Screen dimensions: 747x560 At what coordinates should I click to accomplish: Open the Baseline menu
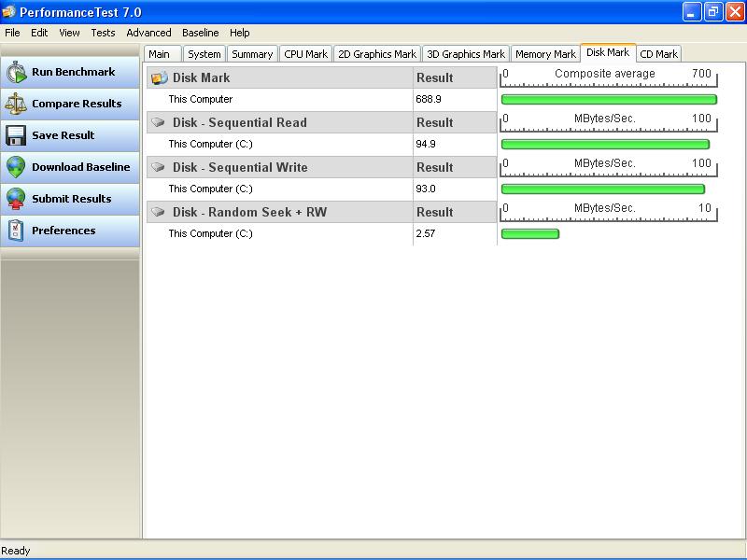pyautogui.click(x=200, y=33)
